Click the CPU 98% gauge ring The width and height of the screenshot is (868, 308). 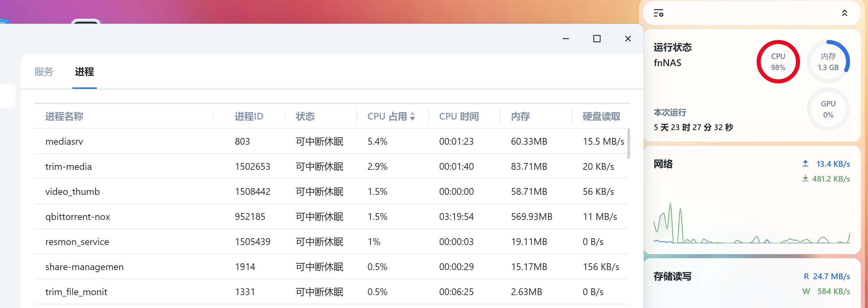click(x=778, y=62)
